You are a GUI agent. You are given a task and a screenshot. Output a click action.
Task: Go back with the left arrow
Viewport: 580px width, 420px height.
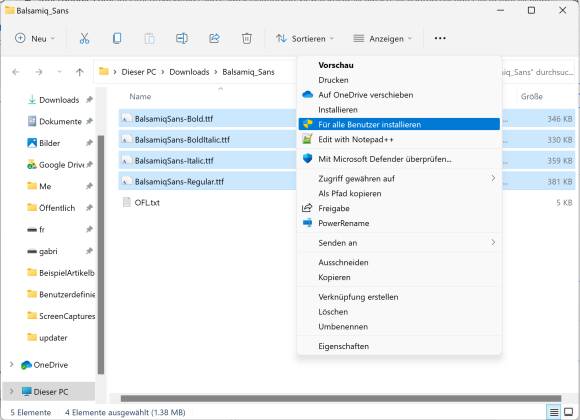tap(16, 72)
